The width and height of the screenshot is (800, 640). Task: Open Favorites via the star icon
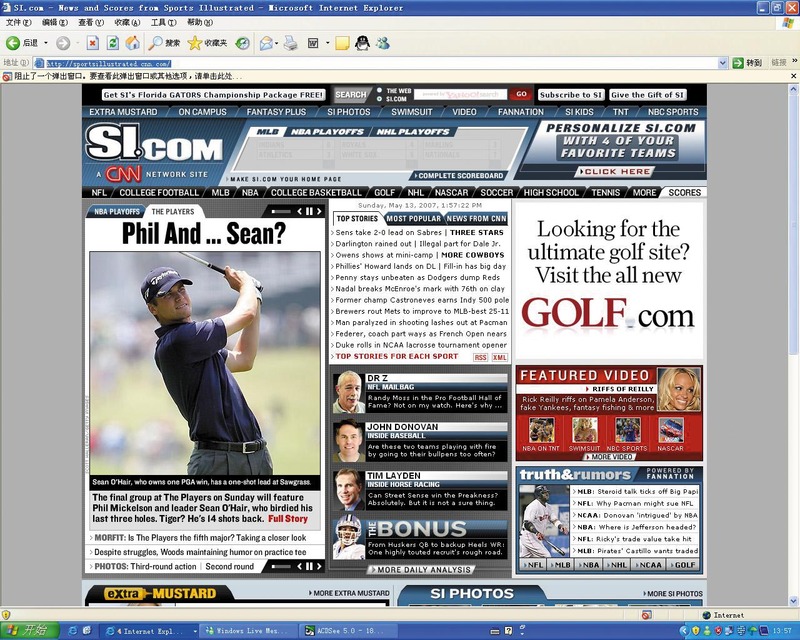[194, 43]
